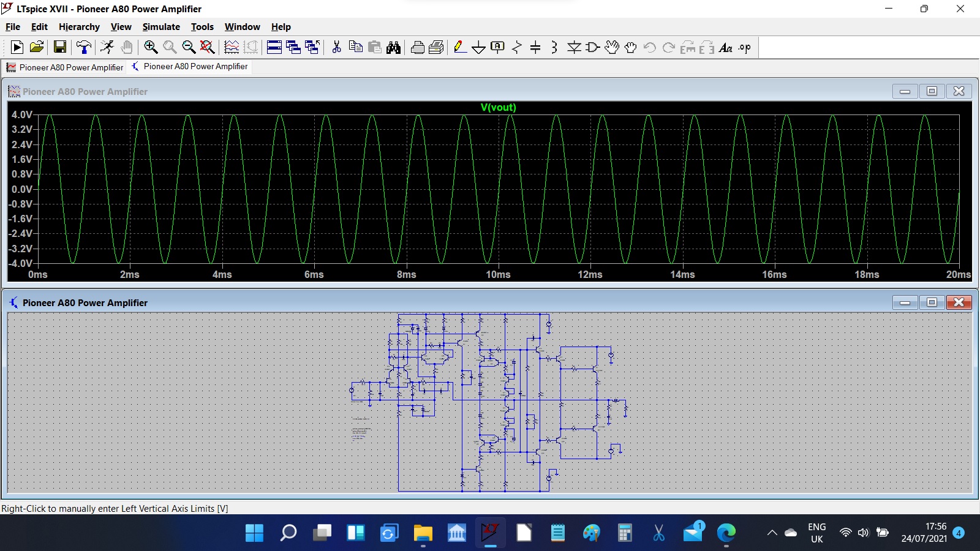Viewport: 980px width, 551px height.
Task: Click the V(vout) trace label
Action: pyautogui.click(x=498, y=107)
